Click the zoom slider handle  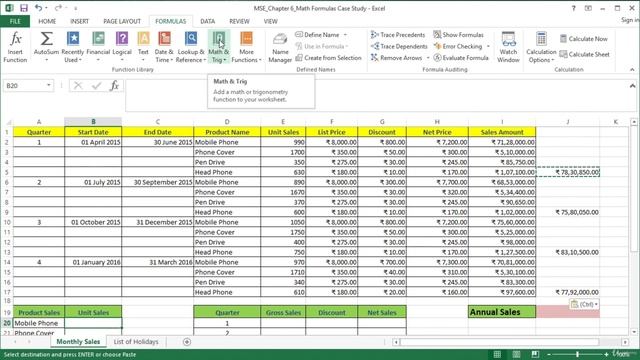[578, 354]
